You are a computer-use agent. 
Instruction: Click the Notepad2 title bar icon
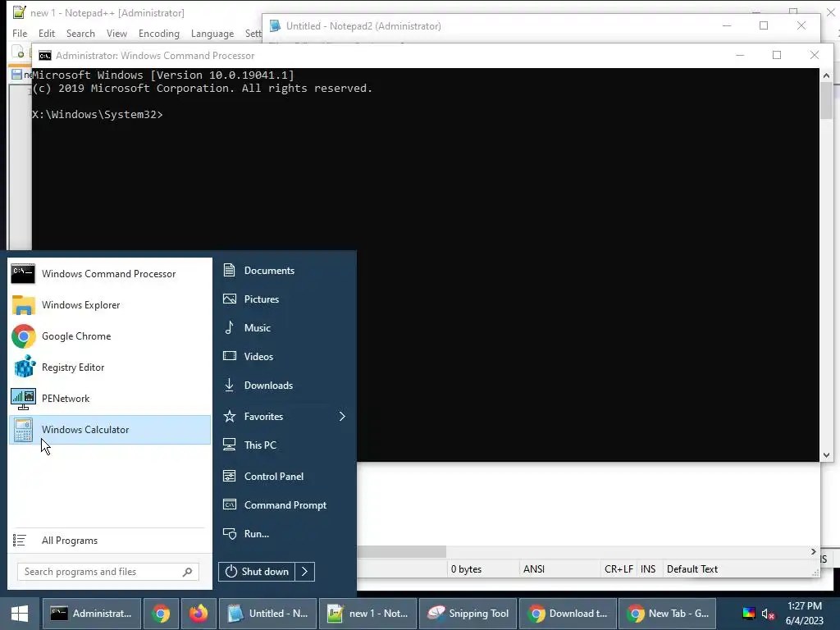[x=276, y=25]
